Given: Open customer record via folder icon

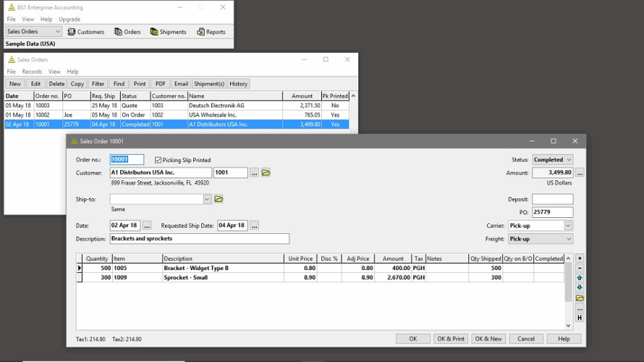Looking at the screenshot, I should (x=266, y=173).
